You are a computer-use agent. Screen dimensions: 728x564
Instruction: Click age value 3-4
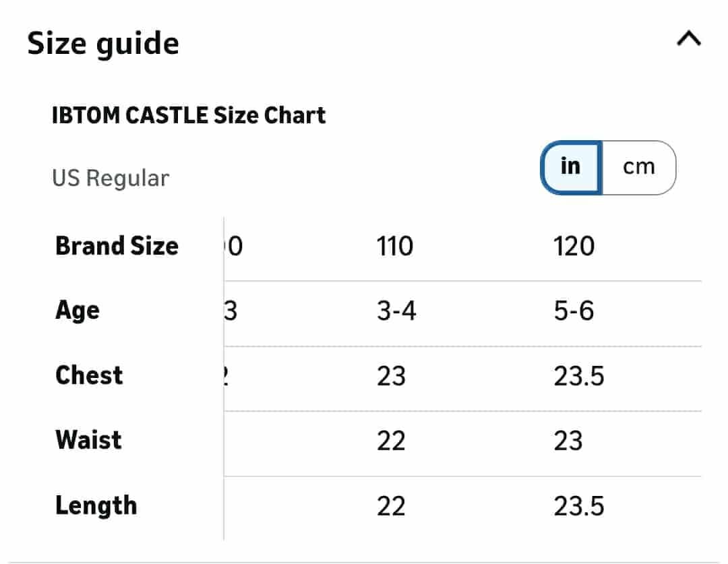click(x=396, y=311)
